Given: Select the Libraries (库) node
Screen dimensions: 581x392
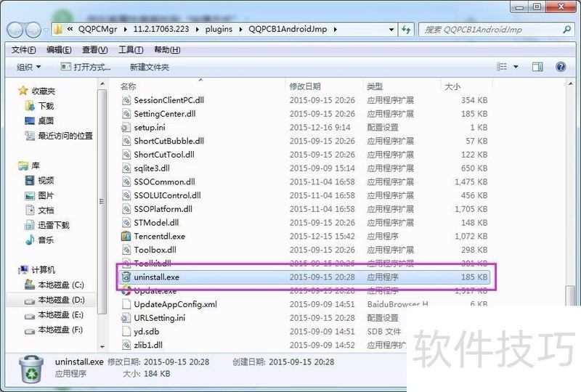Looking at the screenshot, I should tap(29, 166).
